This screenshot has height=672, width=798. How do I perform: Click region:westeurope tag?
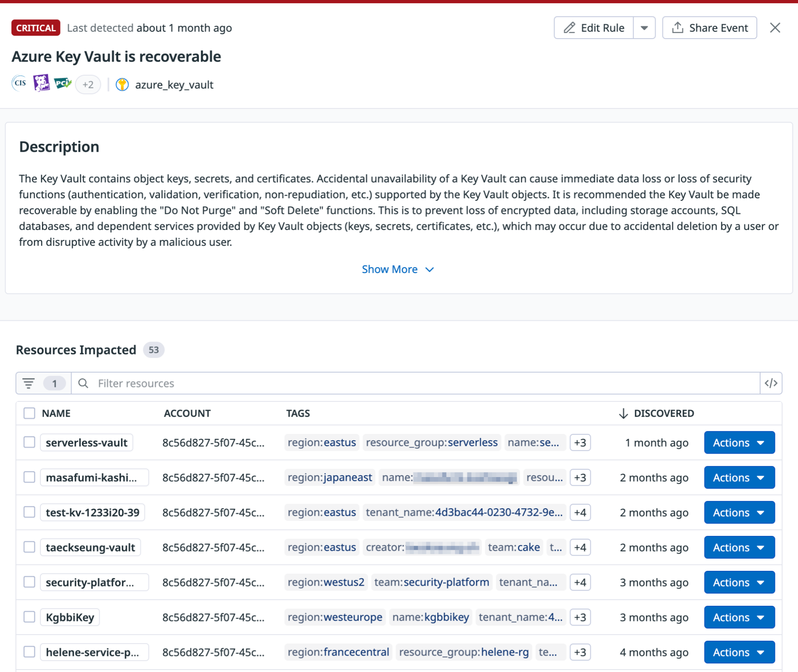pos(335,617)
